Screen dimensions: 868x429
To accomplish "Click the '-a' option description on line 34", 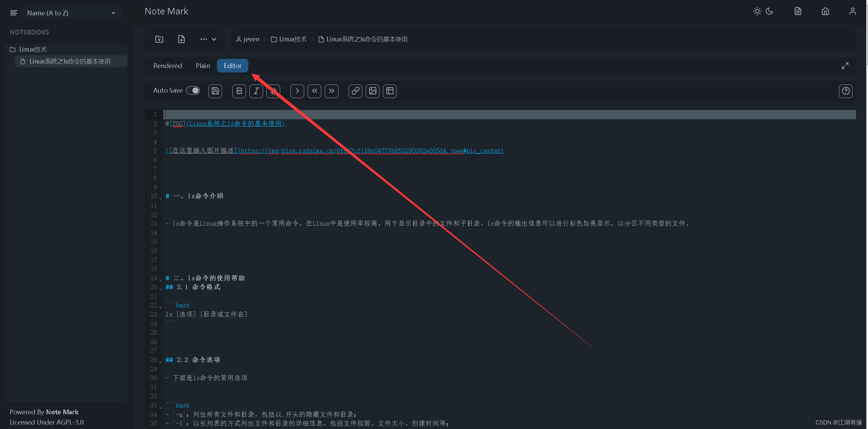I will click(x=261, y=415).
